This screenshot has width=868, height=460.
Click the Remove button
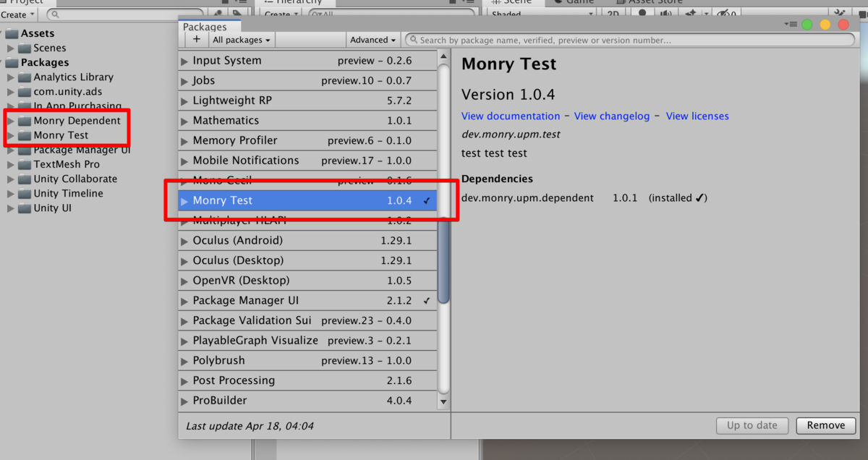coord(826,425)
